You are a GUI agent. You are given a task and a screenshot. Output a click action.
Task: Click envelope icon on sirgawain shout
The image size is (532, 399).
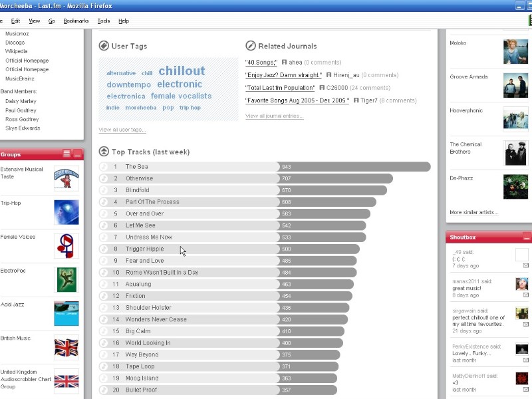525,325
